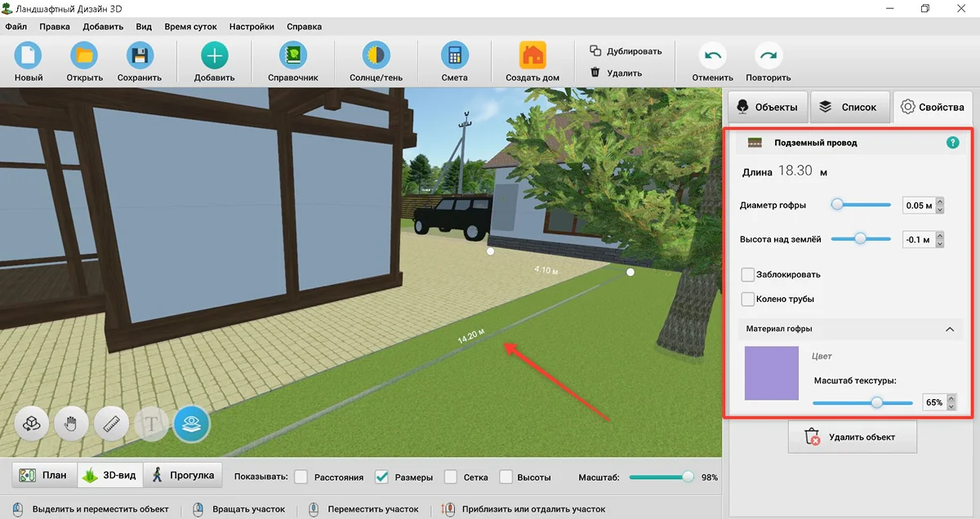Open the Время суток menu

click(190, 26)
